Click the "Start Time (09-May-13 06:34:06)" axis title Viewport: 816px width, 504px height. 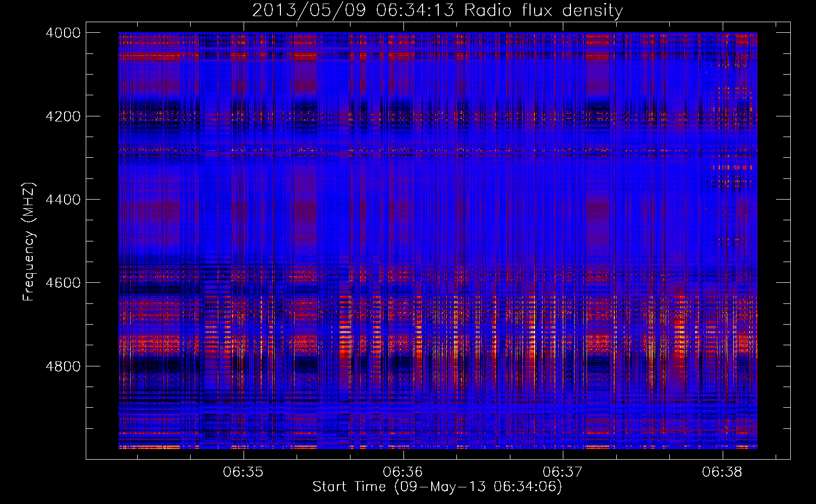(437, 487)
